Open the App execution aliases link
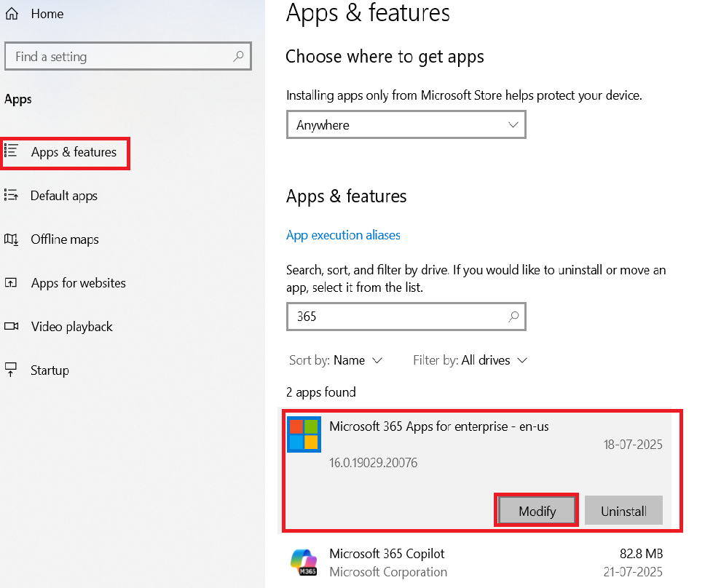The width and height of the screenshot is (705, 588). 343,235
